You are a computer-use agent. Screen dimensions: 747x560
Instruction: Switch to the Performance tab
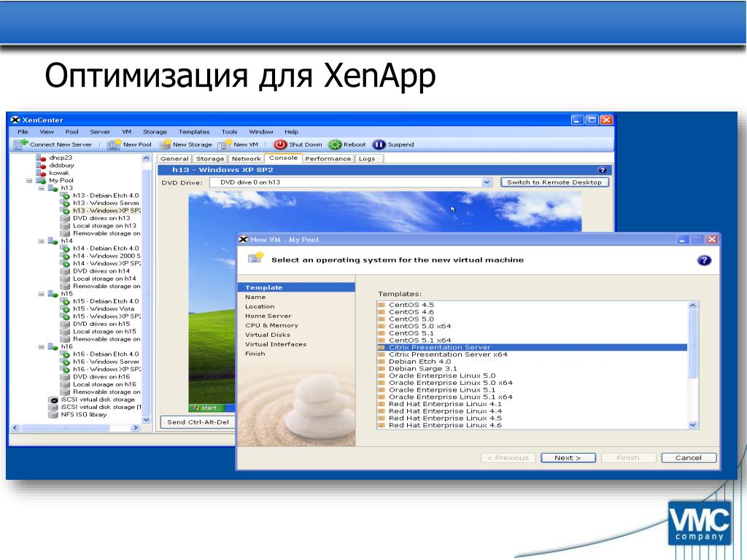[328, 158]
